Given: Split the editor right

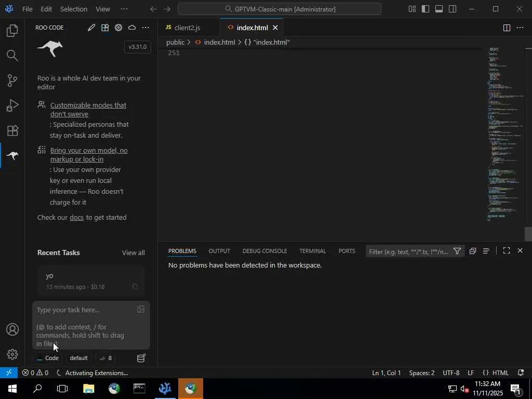Looking at the screenshot, I should click(507, 28).
